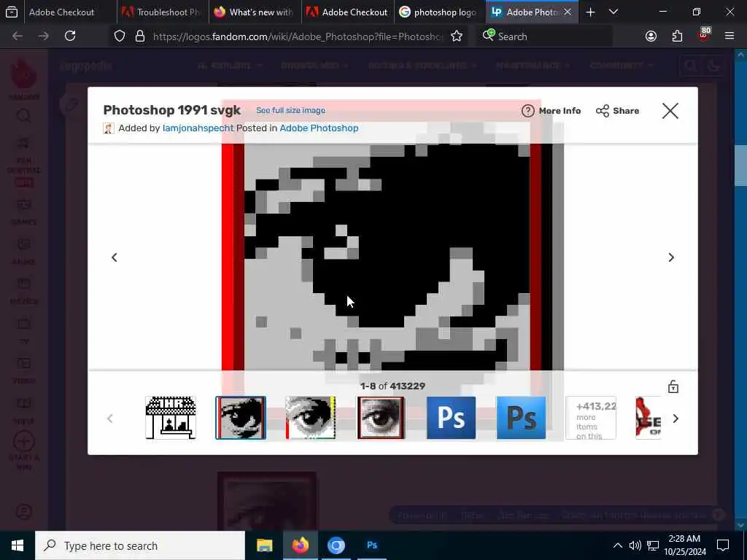The height and width of the screenshot is (560, 747).
Task: Go to the next image arrow
Action: tap(671, 257)
